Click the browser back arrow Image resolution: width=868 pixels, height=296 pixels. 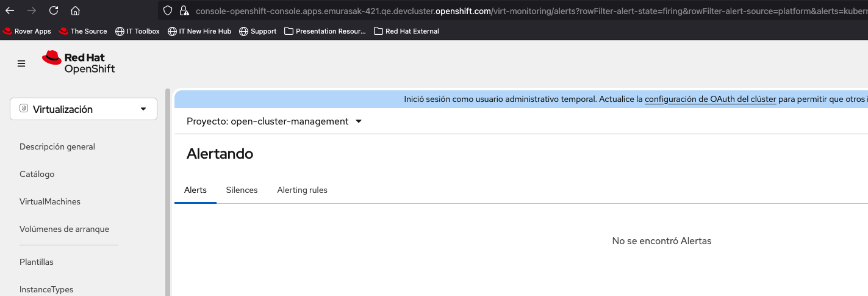pos(10,10)
